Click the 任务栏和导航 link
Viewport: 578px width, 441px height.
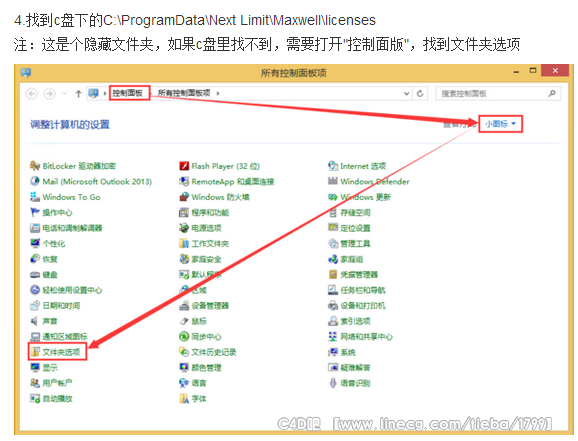363,290
